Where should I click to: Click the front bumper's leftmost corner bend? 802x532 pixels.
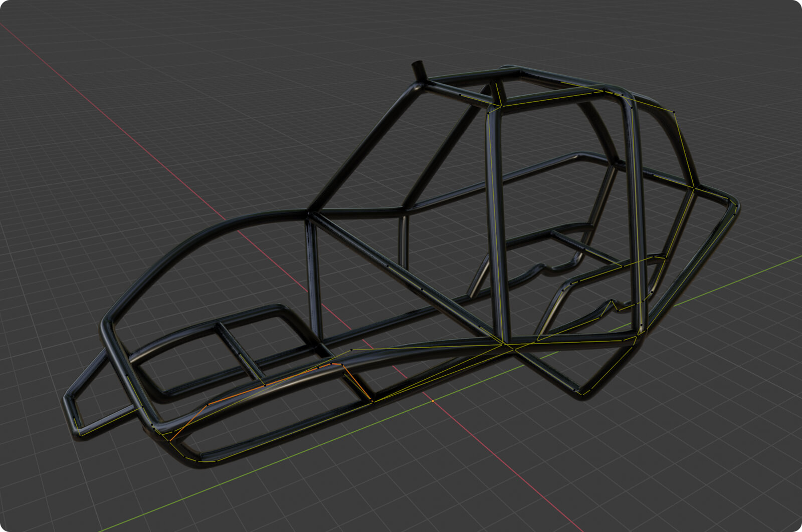[69, 401]
